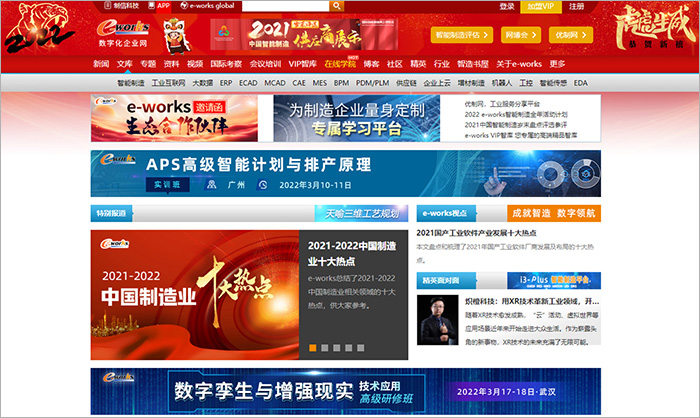The width and height of the screenshot is (700, 418).
Task: Select the CAE subcategory
Action: pyautogui.click(x=299, y=83)
